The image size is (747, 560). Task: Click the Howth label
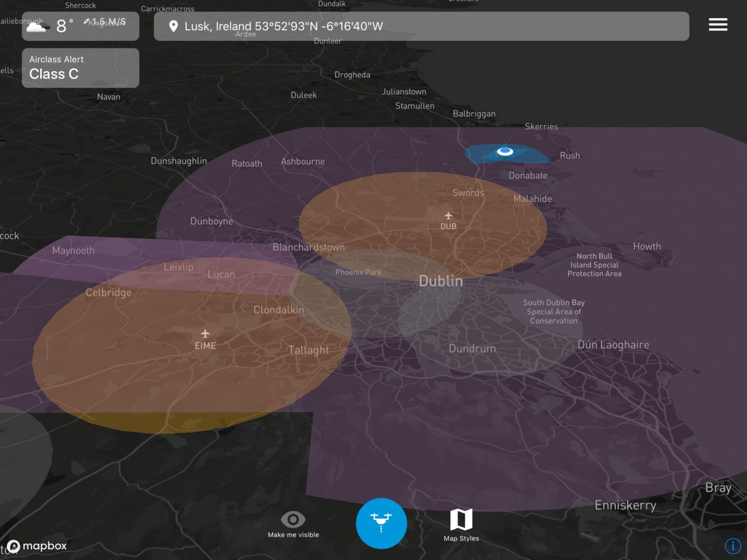coord(647,246)
